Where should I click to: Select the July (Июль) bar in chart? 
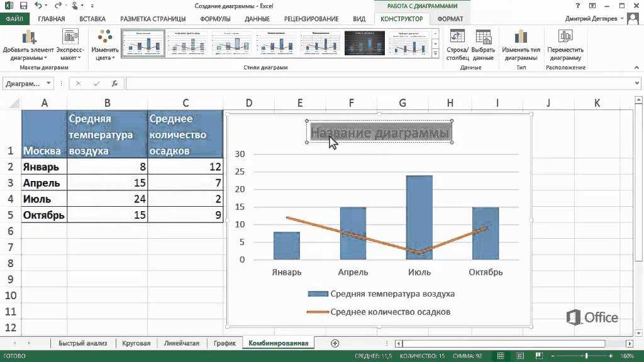point(419,217)
